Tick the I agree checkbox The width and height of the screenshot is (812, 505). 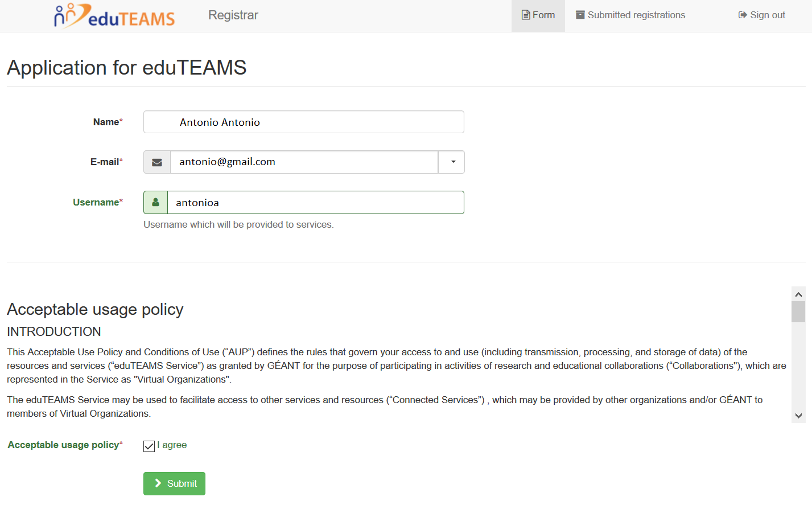pyautogui.click(x=149, y=446)
